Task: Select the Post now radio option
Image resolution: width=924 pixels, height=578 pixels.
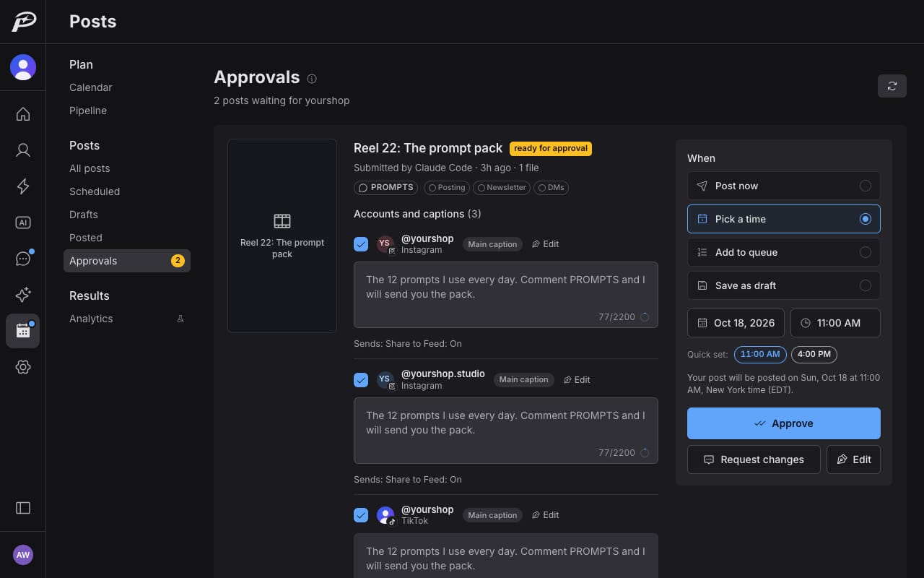Action: point(784,186)
